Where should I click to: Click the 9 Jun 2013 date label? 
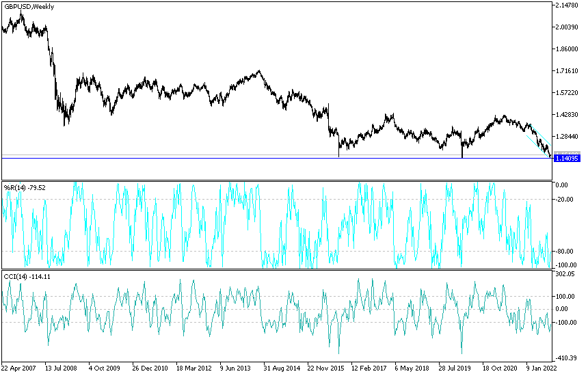point(235,368)
